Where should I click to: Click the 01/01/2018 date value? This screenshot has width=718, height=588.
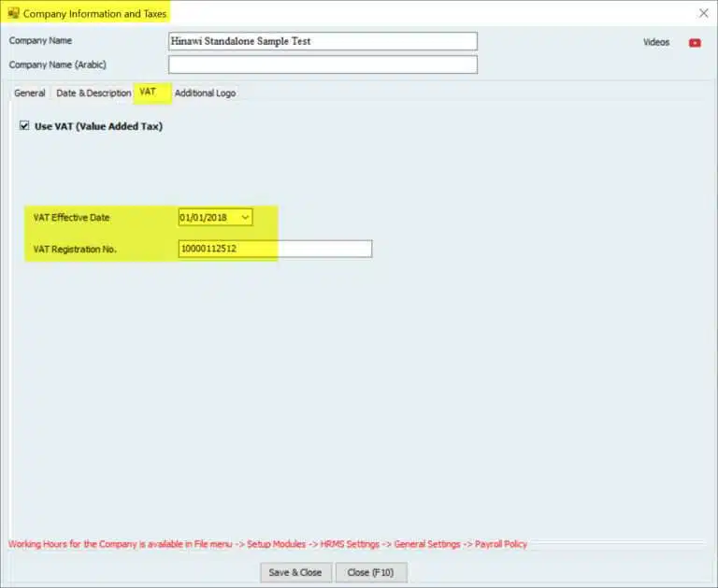click(203, 218)
